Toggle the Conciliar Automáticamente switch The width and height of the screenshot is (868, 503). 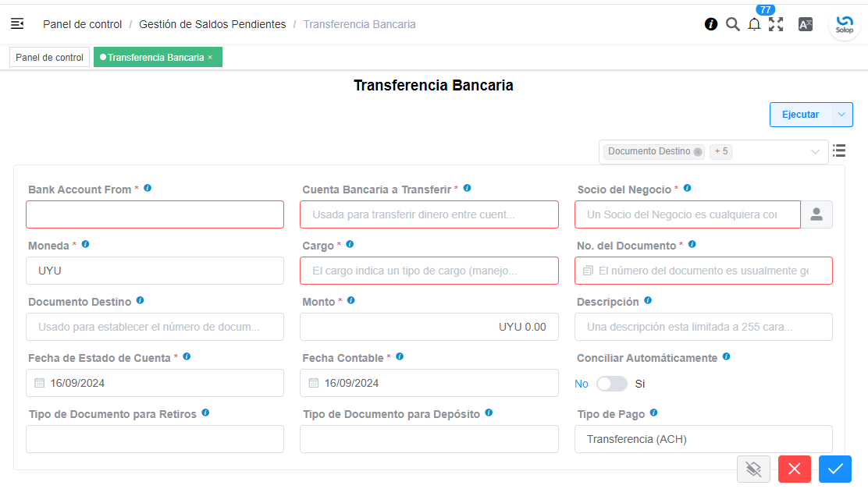(x=612, y=384)
